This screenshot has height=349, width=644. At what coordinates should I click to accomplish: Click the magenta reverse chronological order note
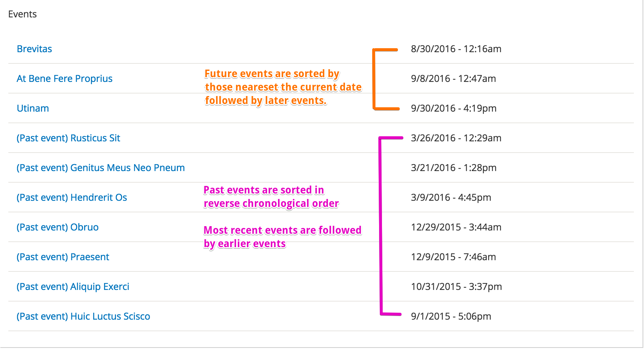[x=271, y=197]
